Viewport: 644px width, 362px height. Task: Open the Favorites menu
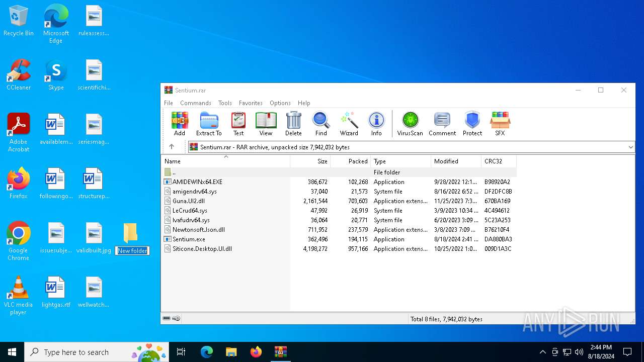[x=251, y=103]
